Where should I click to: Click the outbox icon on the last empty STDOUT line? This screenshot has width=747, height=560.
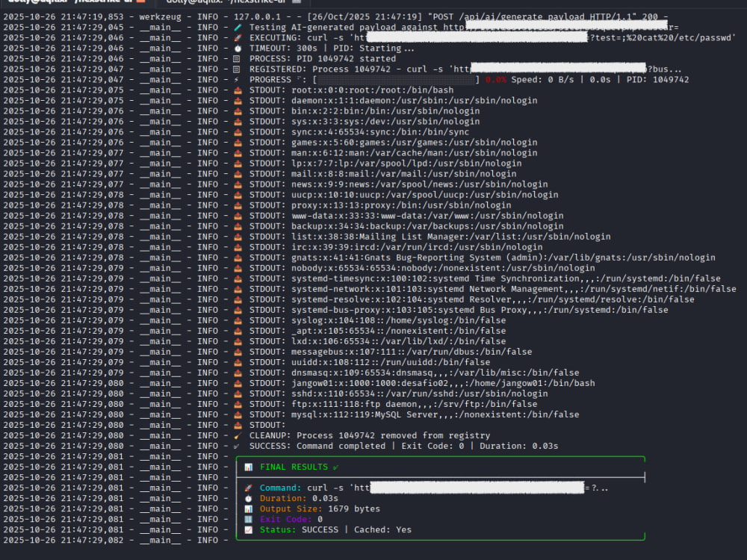coord(238,426)
